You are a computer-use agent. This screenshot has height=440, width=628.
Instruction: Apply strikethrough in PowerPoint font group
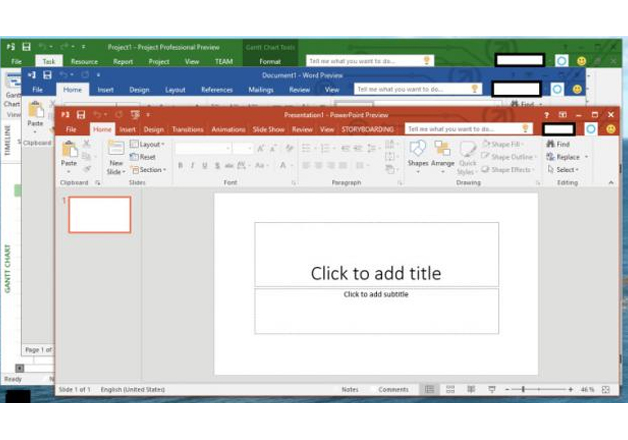coord(229,165)
